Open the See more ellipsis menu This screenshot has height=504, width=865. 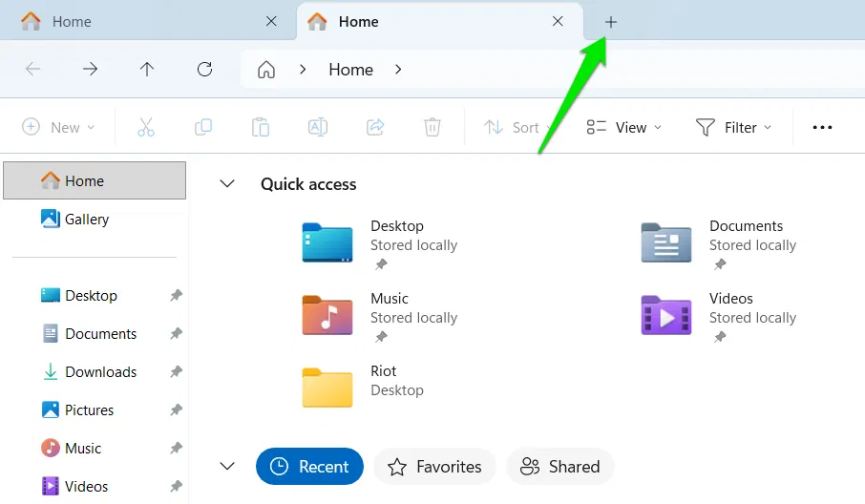(822, 127)
